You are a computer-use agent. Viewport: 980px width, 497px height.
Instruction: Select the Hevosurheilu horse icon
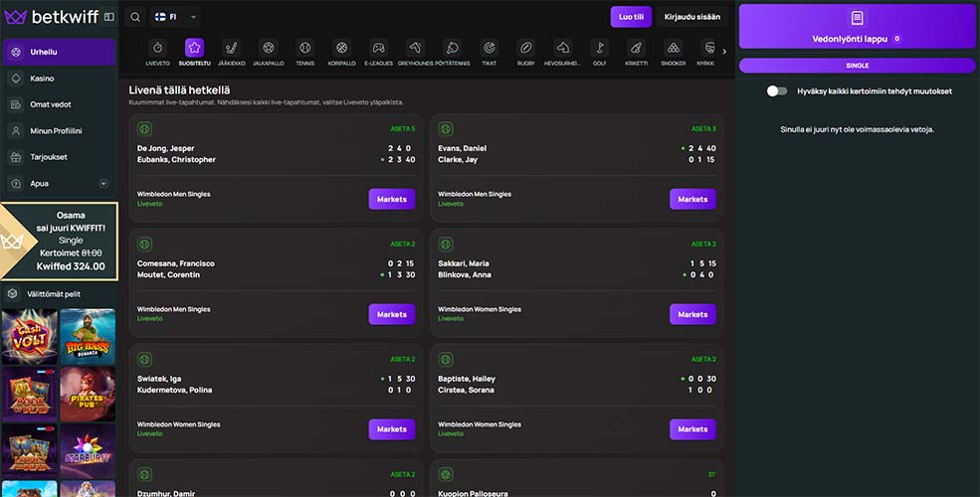tap(563, 48)
